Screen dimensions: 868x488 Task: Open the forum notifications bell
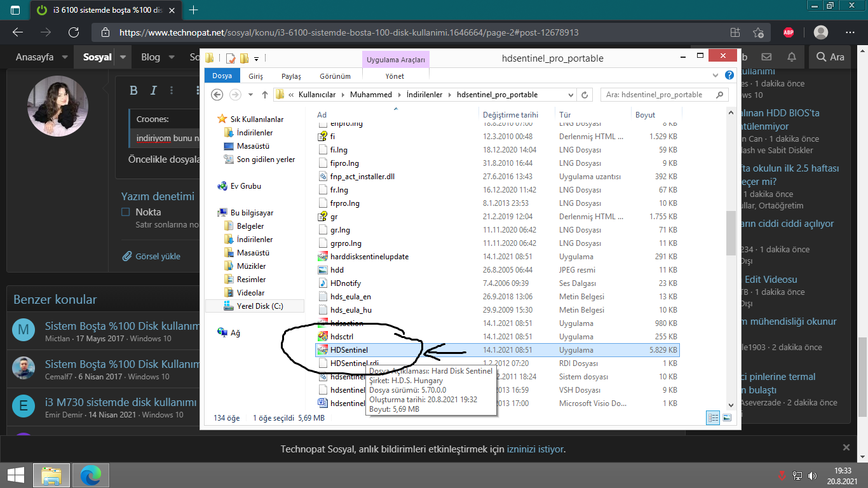coord(792,57)
